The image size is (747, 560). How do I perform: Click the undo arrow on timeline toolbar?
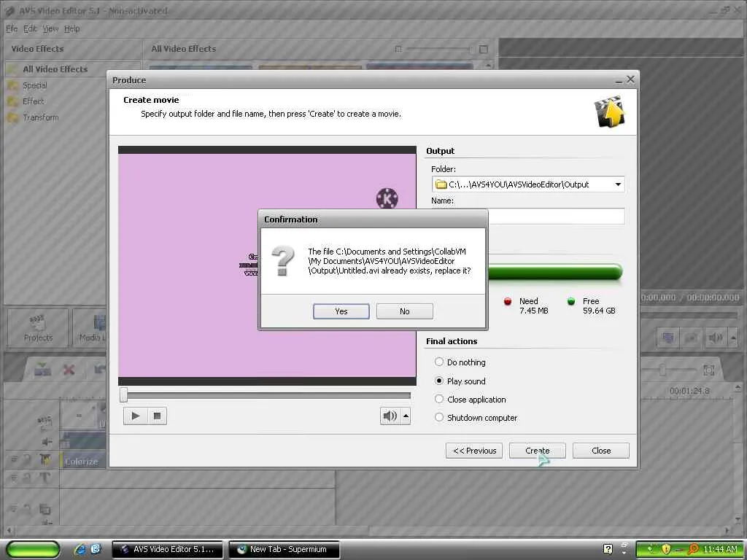[99, 370]
